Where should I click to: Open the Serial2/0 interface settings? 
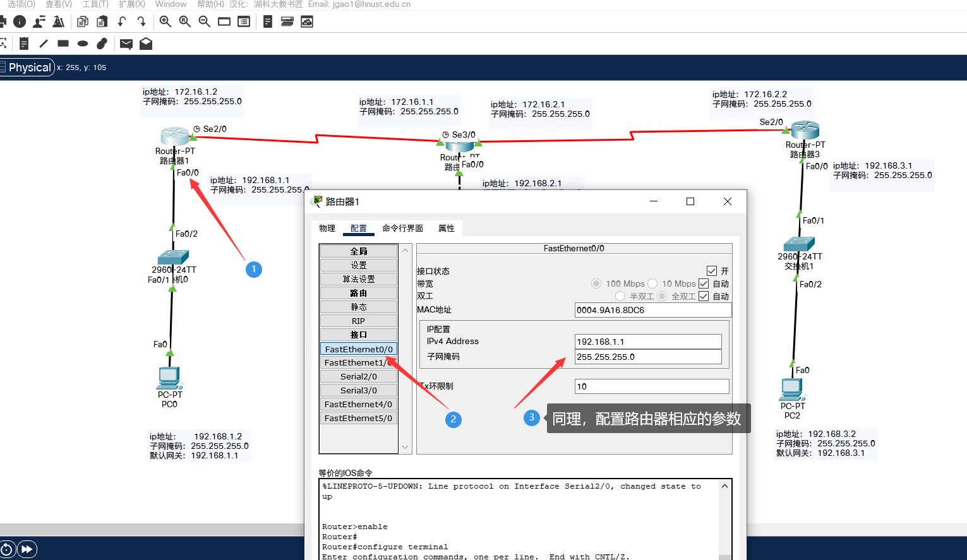pyautogui.click(x=358, y=376)
